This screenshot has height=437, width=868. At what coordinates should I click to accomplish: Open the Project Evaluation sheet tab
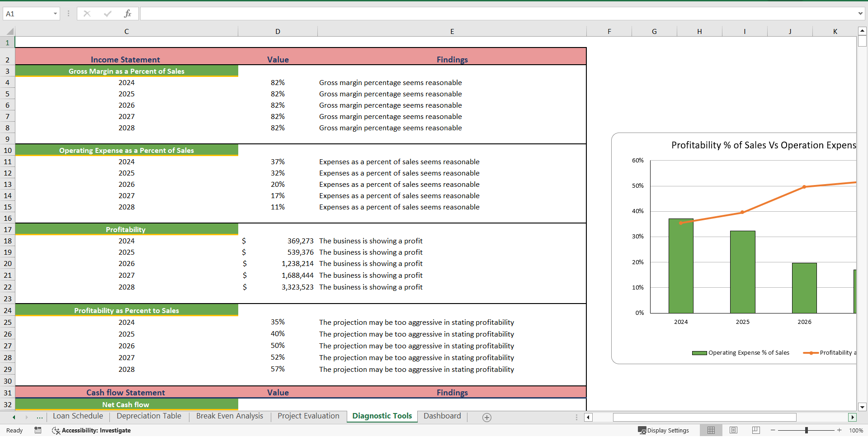pyautogui.click(x=308, y=416)
